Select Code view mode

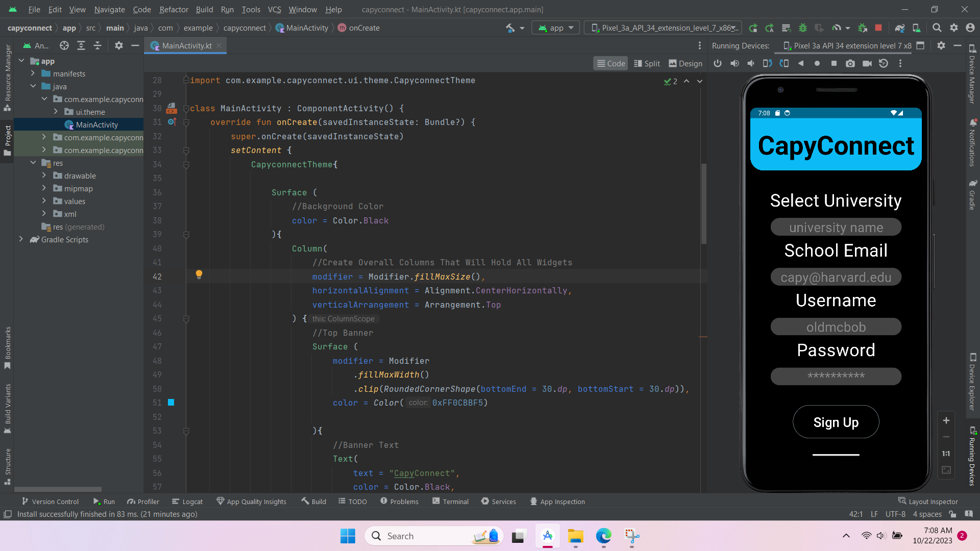(x=610, y=64)
